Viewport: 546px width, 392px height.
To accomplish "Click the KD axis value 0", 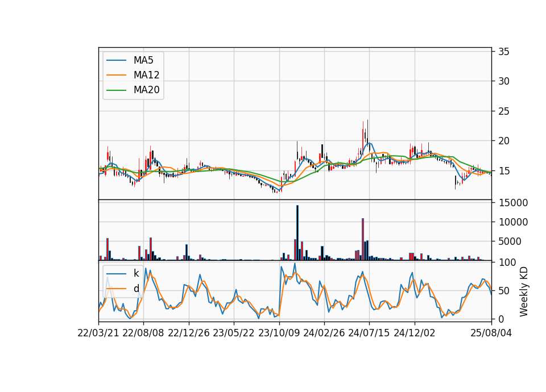I will pos(502,319).
